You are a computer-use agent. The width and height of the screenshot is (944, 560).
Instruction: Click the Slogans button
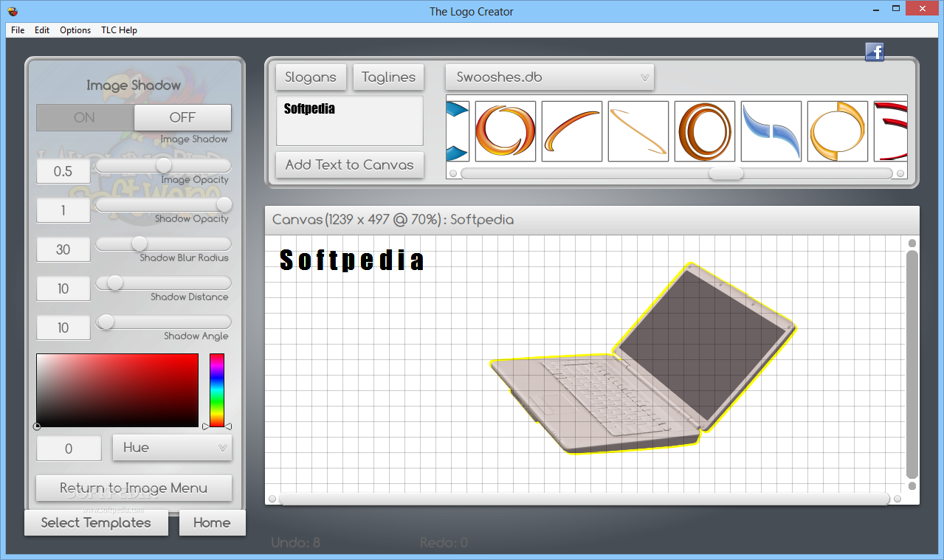click(311, 77)
